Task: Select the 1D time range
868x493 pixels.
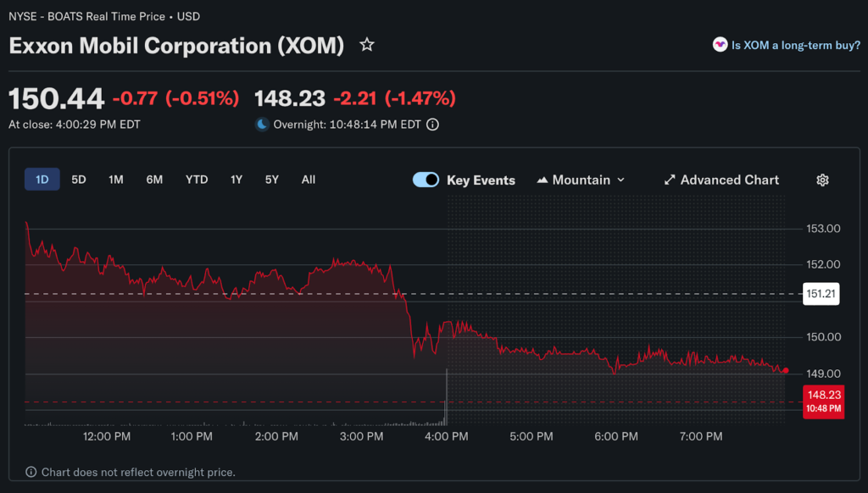Action: coord(42,180)
